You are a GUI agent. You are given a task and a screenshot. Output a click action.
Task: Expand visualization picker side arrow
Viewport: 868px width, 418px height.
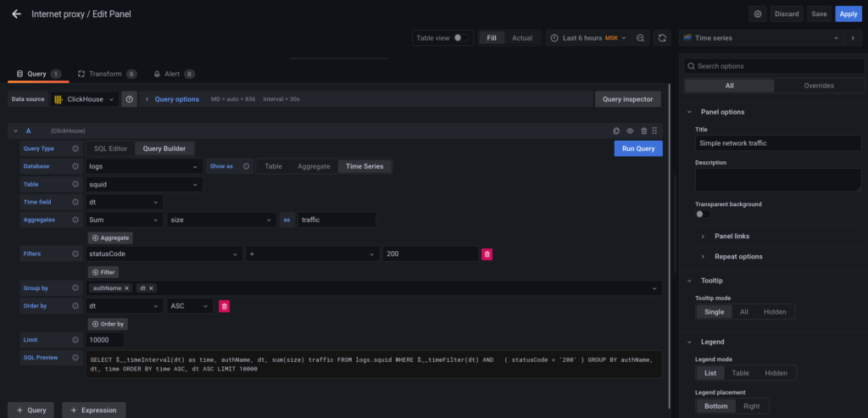(853, 38)
